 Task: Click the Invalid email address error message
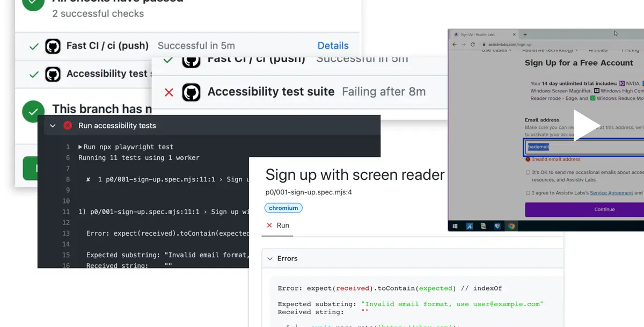click(x=556, y=159)
